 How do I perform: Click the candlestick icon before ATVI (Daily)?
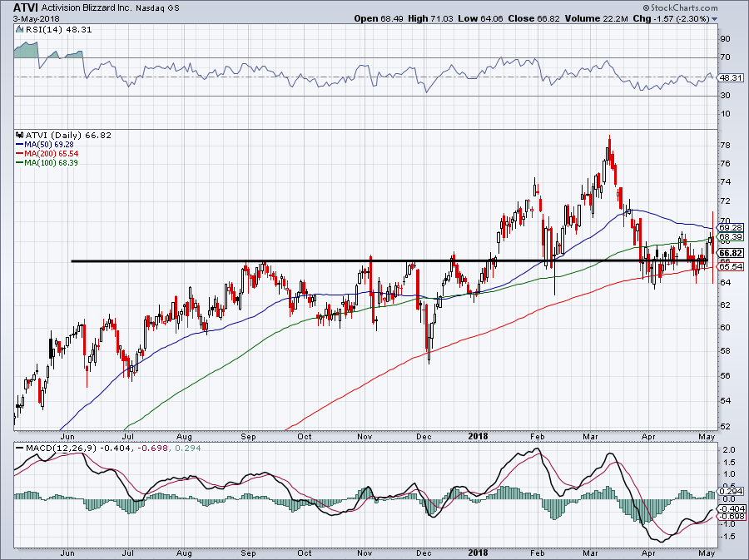point(19,135)
